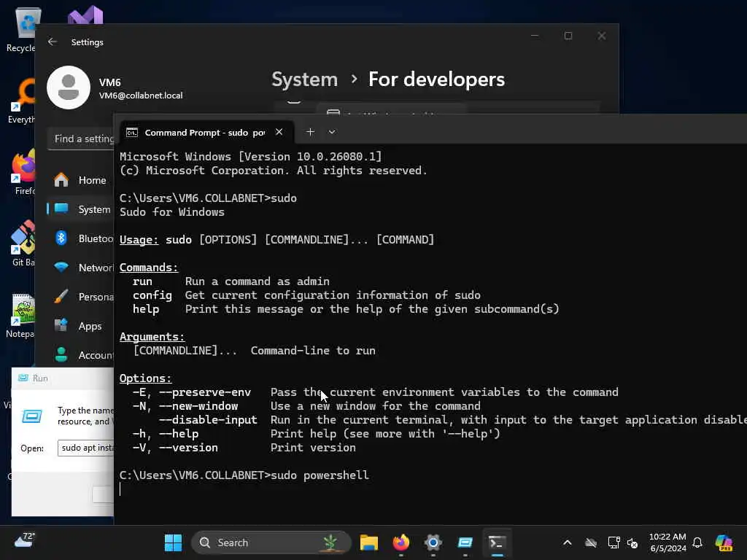Open a new terminal tab with plus
Viewport: 747px width, 560px height.
point(310,132)
